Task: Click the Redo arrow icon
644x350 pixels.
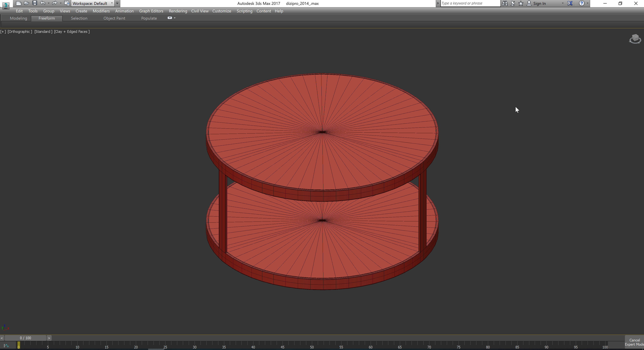Action: pyautogui.click(x=54, y=3)
